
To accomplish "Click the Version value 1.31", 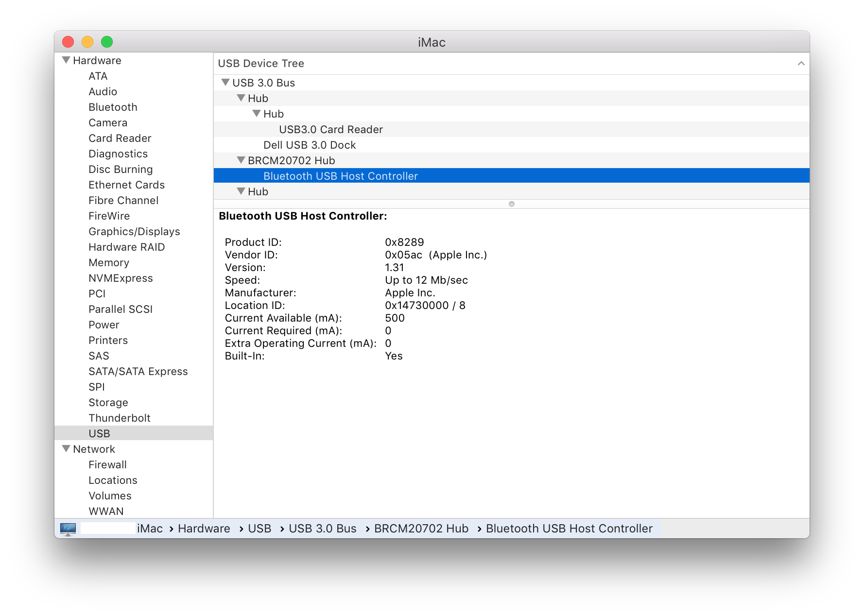I will coord(394,267).
